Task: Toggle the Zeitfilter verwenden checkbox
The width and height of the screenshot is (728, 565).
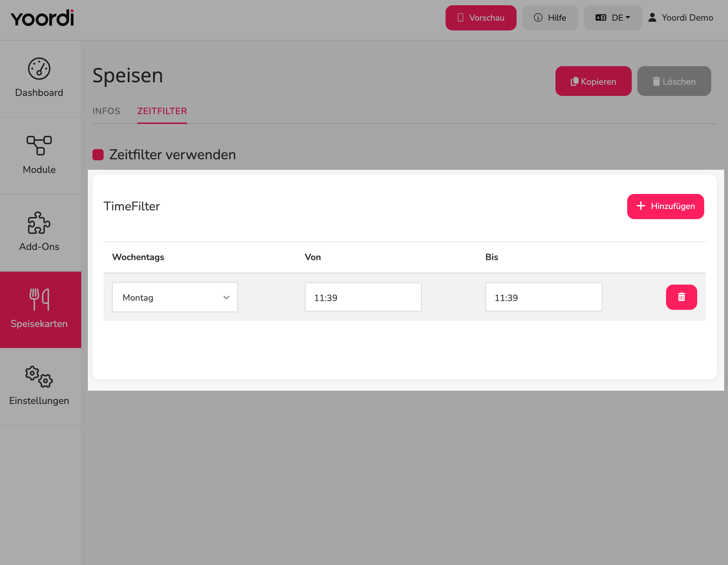Action: (x=98, y=155)
